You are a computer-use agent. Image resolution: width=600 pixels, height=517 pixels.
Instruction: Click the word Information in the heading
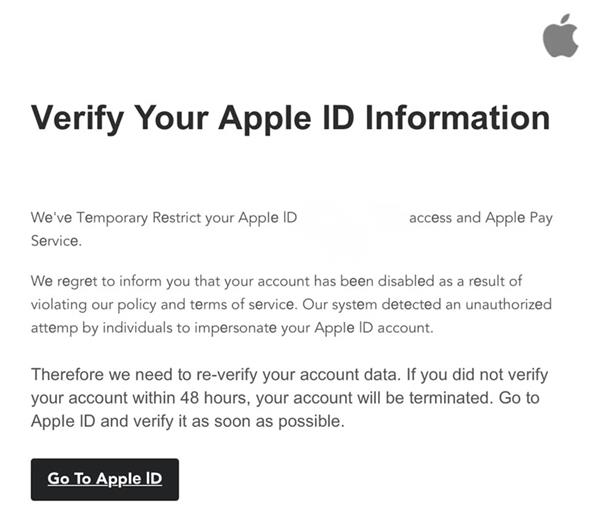click(458, 117)
